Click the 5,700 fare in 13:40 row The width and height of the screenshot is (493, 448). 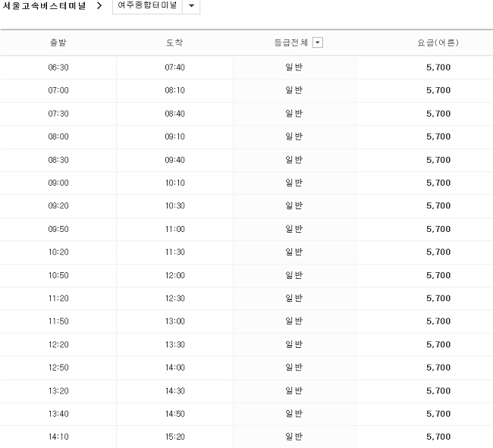pyautogui.click(x=438, y=413)
